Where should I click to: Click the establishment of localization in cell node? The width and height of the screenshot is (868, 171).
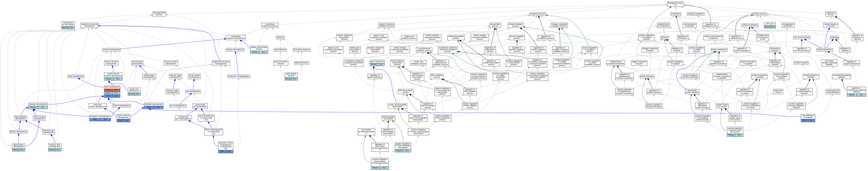pos(763,37)
